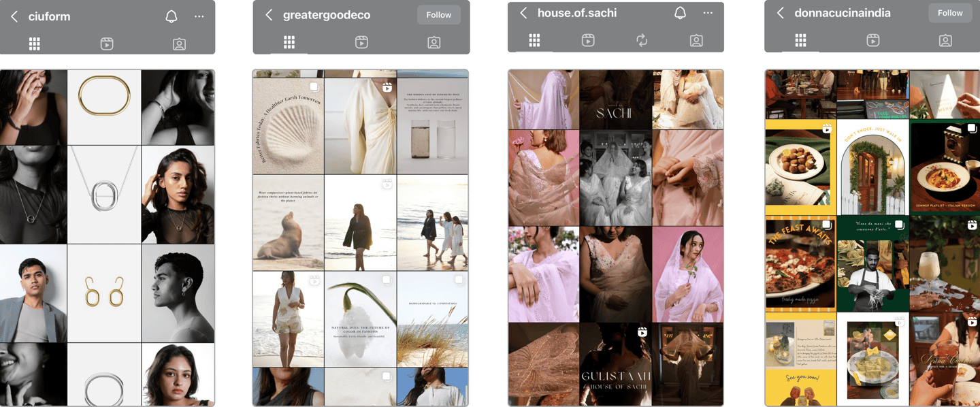Open the pink background saree back post
This screenshot has width=980, height=407.
point(543,178)
